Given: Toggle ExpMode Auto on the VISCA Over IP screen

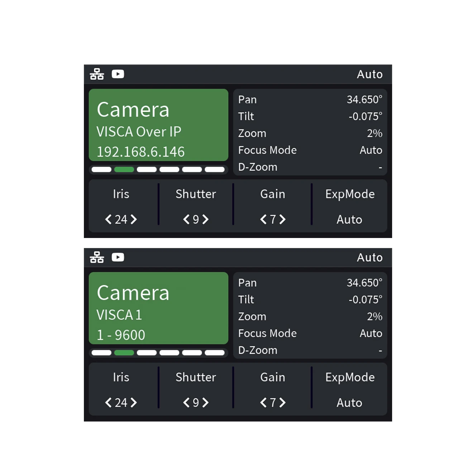Looking at the screenshot, I should click(x=349, y=219).
